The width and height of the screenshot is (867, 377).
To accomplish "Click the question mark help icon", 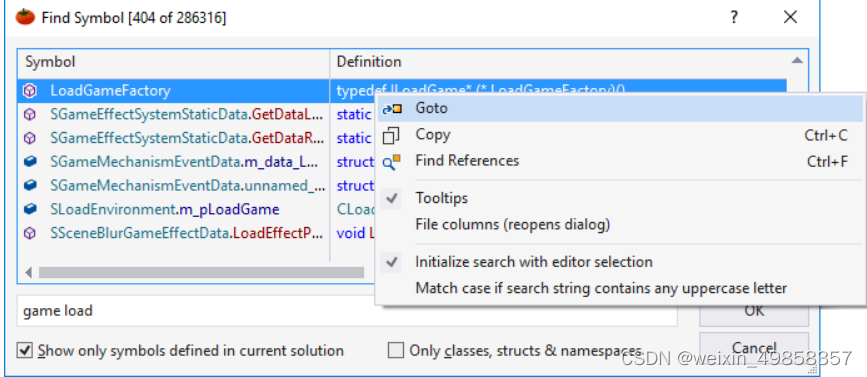I will click(734, 17).
